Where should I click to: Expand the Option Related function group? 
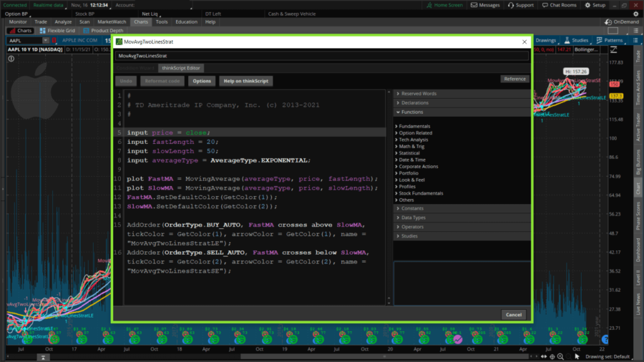[414, 133]
